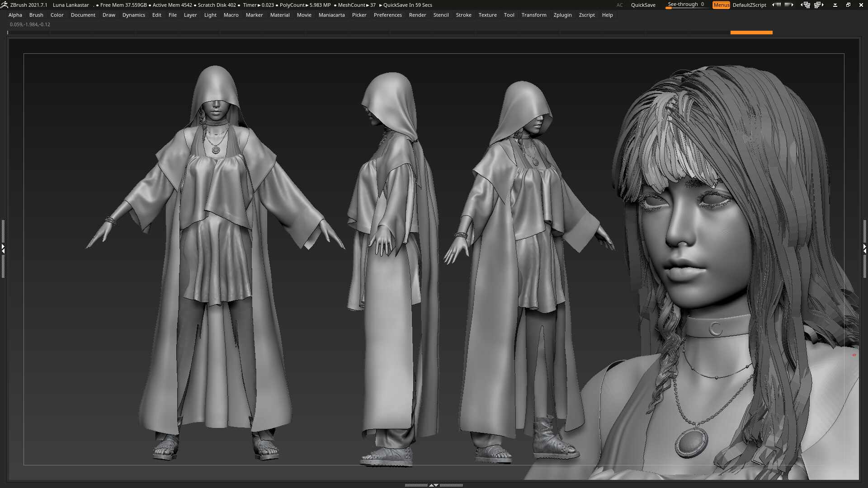
Task: Click the arrow left of the copy document icon
Action: tap(801, 5)
